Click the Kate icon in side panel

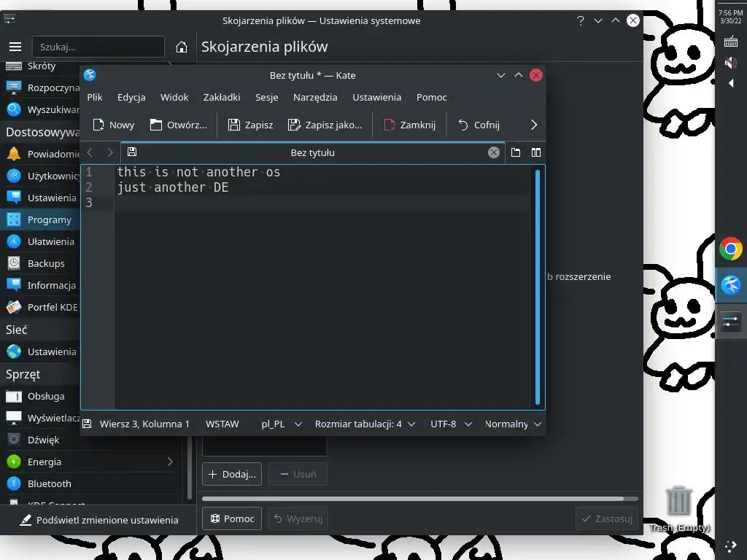click(x=731, y=285)
